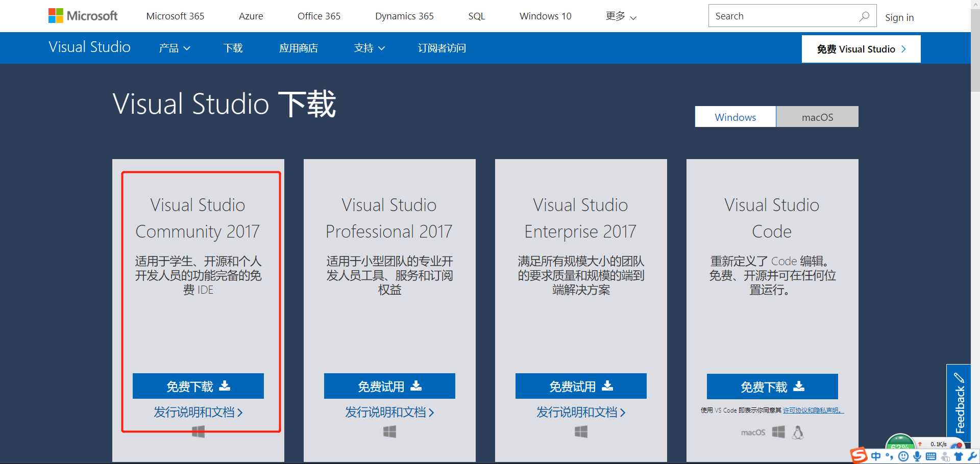Open Dynamics 365 in top navigation

tap(404, 16)
